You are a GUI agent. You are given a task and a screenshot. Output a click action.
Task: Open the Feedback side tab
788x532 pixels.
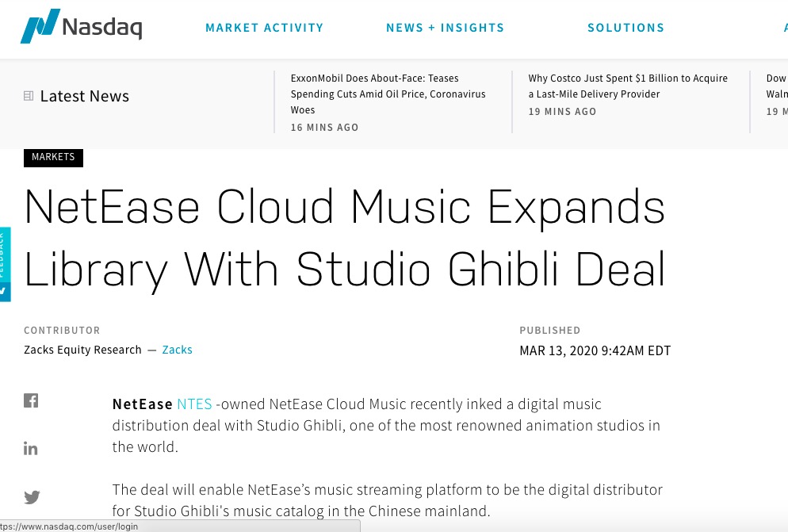tap(5, 265)
